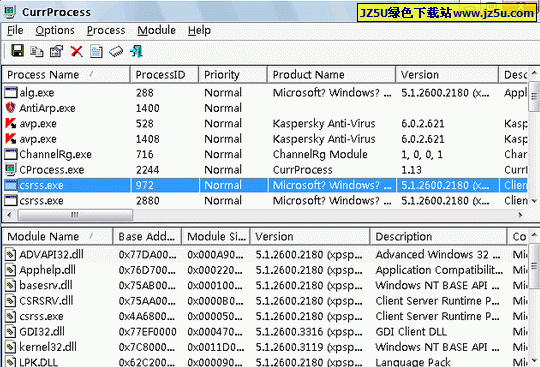Click the GDI32.dll module icon
The height and width of the screenshot is (367, 540).
(11, 332)
